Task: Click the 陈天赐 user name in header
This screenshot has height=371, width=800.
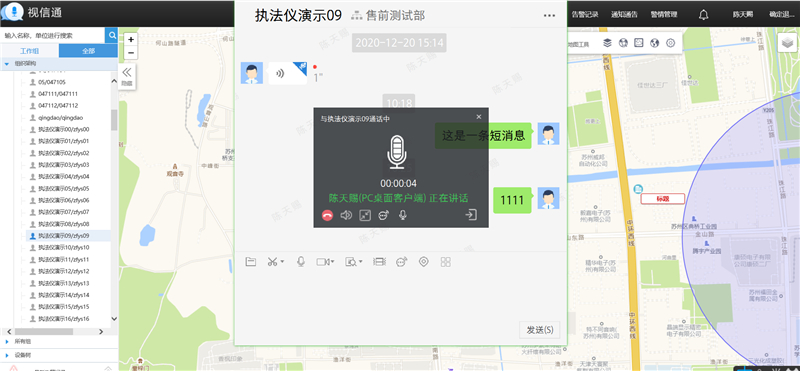Action: tap(743, 14)
